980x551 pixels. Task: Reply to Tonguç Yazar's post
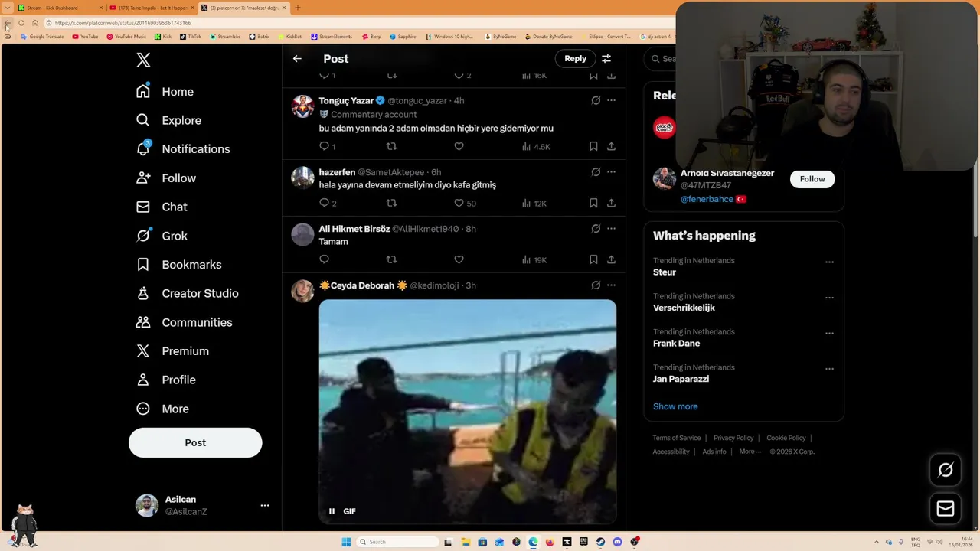[325, 146]
